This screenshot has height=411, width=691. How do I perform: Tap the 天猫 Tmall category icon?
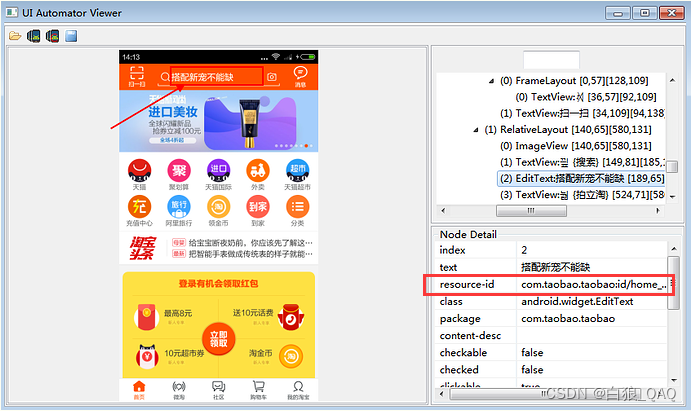[139, 170]
